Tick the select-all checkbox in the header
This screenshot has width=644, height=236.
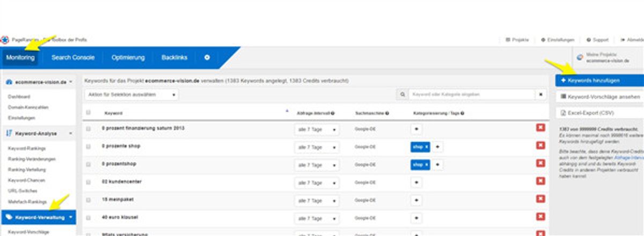pyautogui.click(x=89, y=113)
